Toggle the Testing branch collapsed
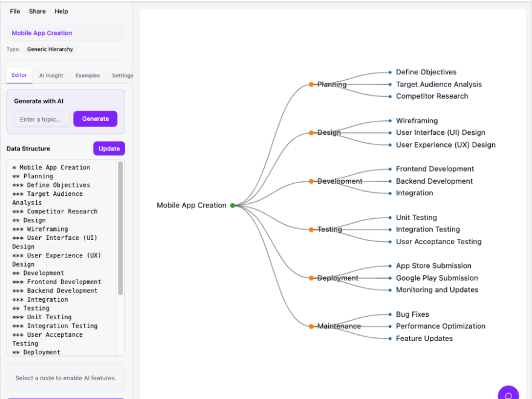532x399 pixels. coord(311,230)
